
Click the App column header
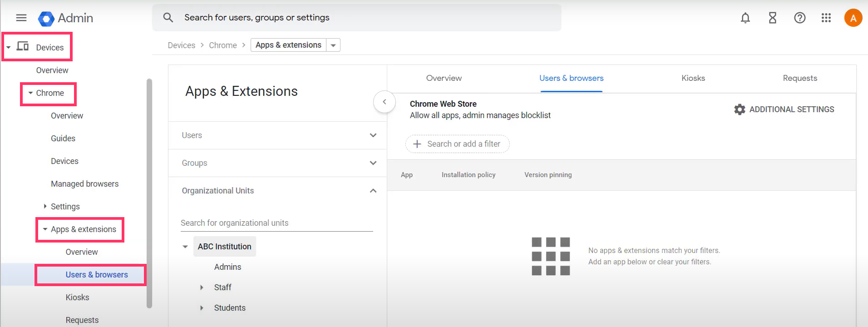tap(407, 175)
